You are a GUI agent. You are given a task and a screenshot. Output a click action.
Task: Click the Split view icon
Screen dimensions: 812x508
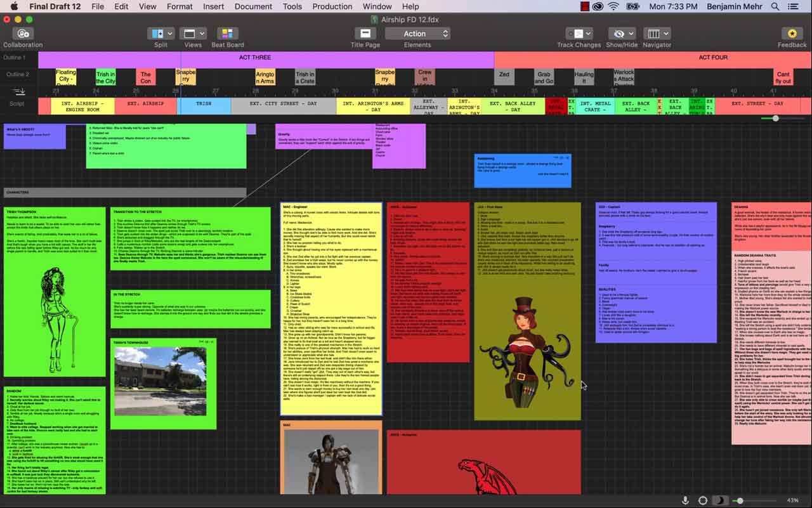tap(157, 34)
